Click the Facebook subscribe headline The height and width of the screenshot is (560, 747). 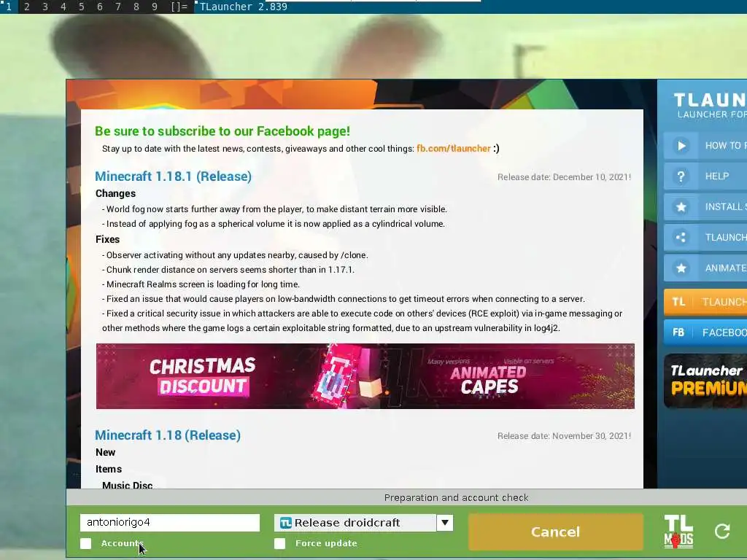pos(222,131)
